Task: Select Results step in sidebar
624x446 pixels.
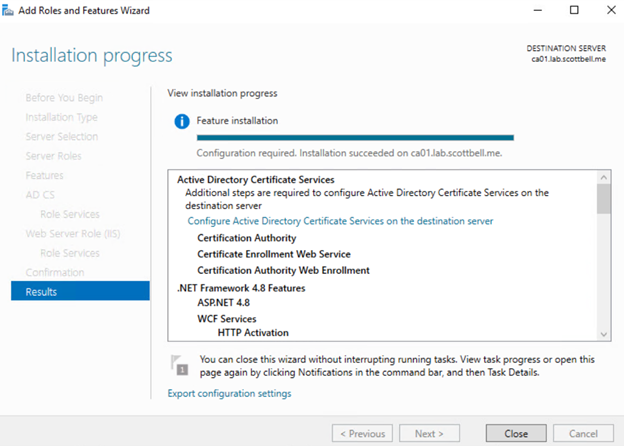Action: [x=42, y=292]
